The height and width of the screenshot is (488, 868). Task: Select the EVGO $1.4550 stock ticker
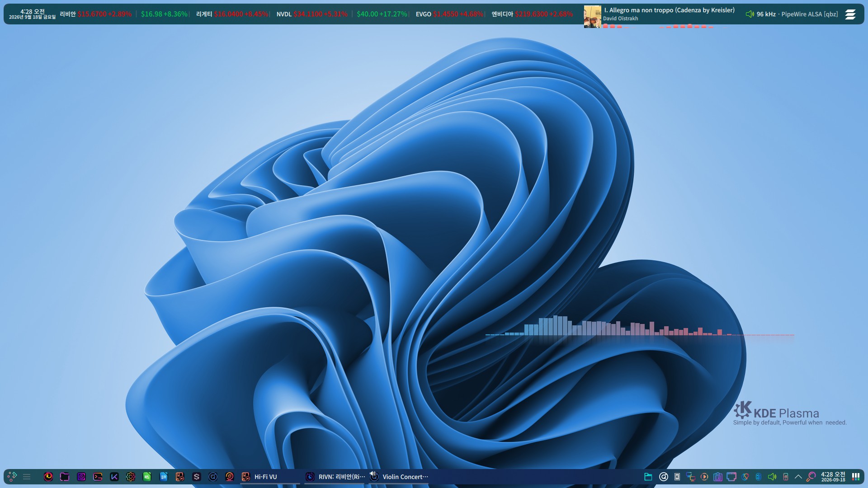click(x=450, y=14)
